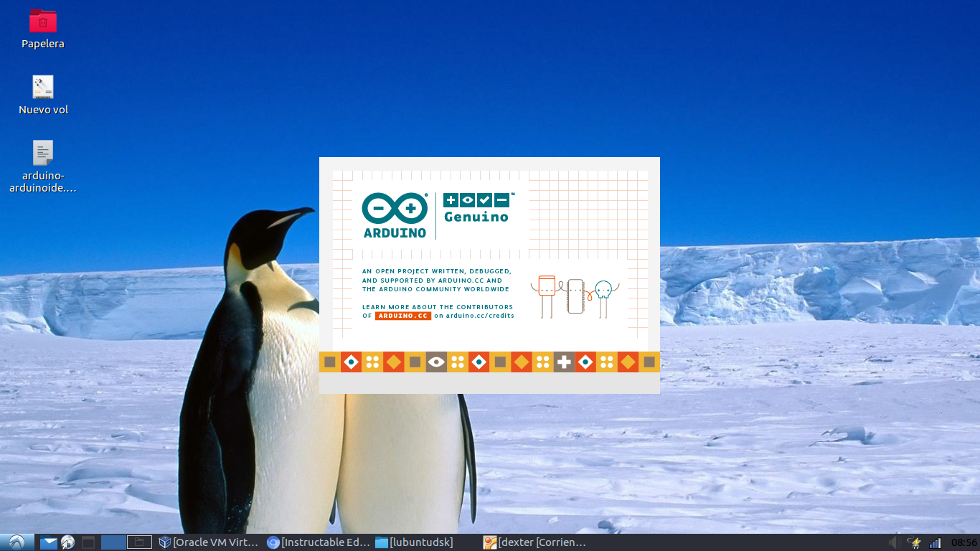
Task: Click the volume speaker tray icon
Action: click(x=895, y=542)
